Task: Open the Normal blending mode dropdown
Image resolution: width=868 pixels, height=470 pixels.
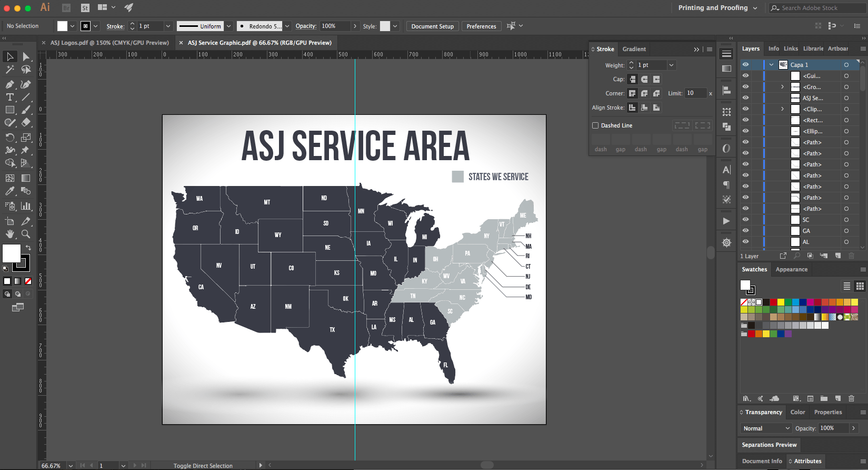Action: pyautogui.click(x=766, y=428)
